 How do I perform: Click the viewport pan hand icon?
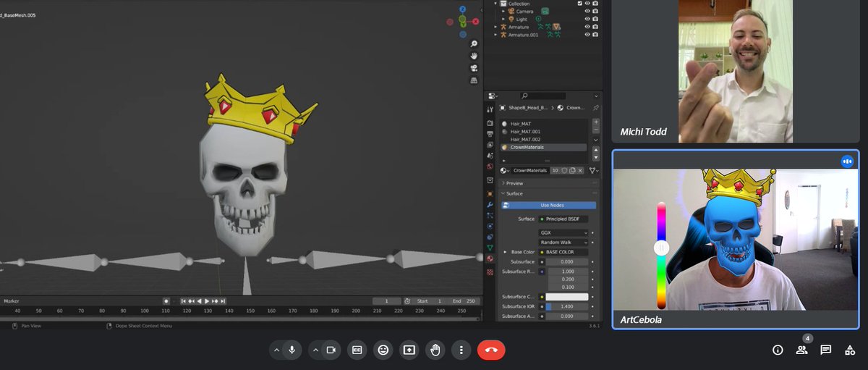pyautogui.click(x=474, y=56)
